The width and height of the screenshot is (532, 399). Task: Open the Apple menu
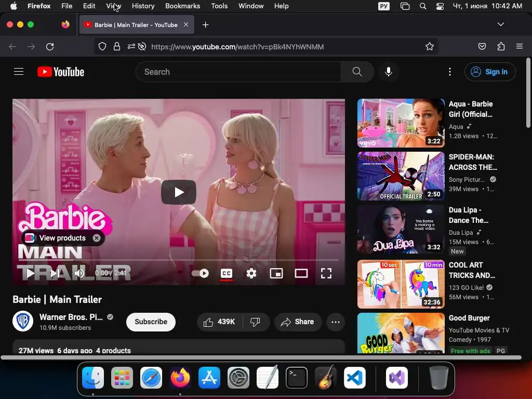(x=13, y=6)
